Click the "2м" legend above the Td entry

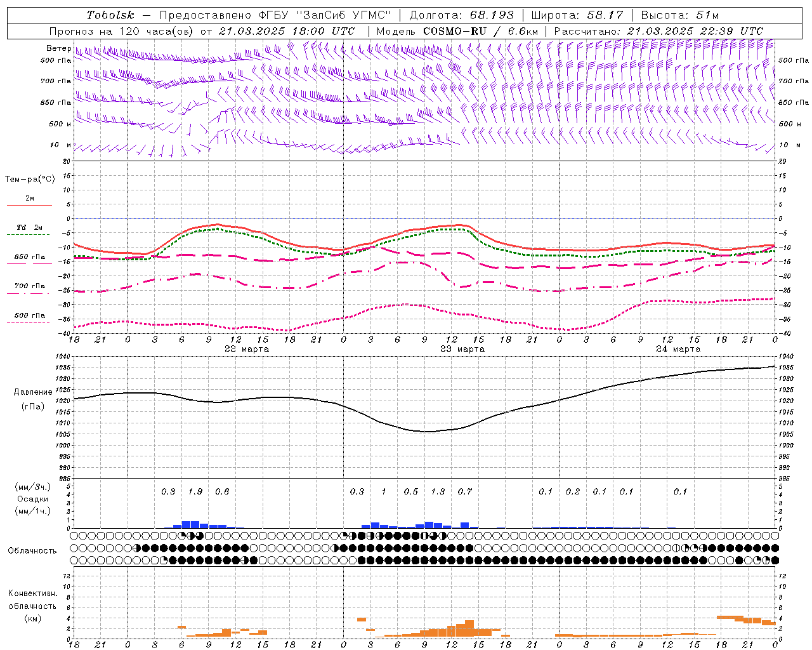[30, 198]
